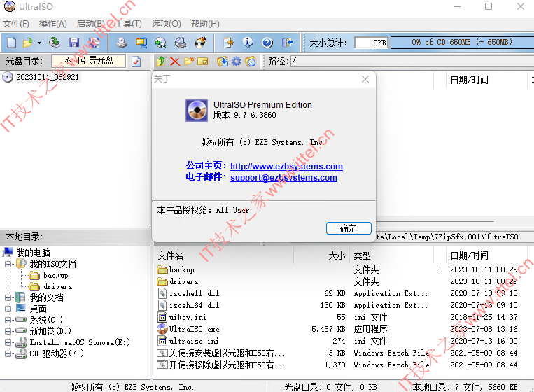Open the http://www.ezbsystems.com link
Viewport: 534px width, 392px height.
(286, 166)
